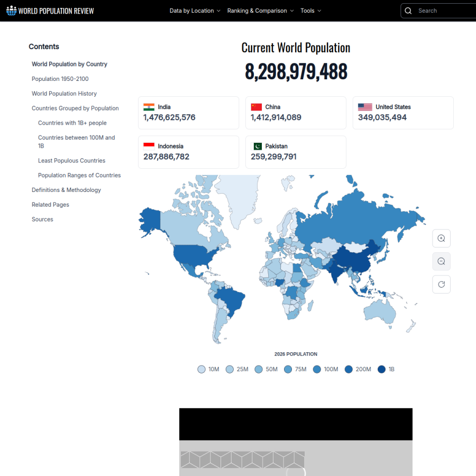The image size is (476, 476).
Task: Click the search magnifier icon
Action: pyautogui.click(x=408, y=11)
